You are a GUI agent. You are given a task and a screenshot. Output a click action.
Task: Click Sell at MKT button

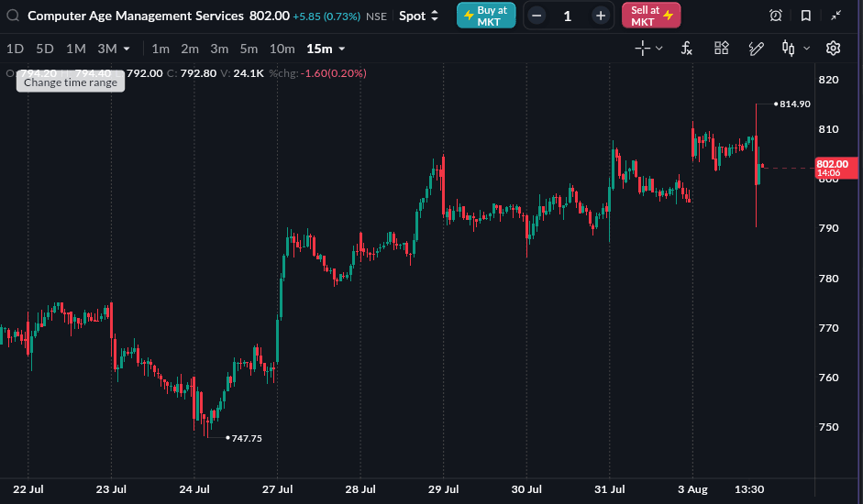[651, 16]
